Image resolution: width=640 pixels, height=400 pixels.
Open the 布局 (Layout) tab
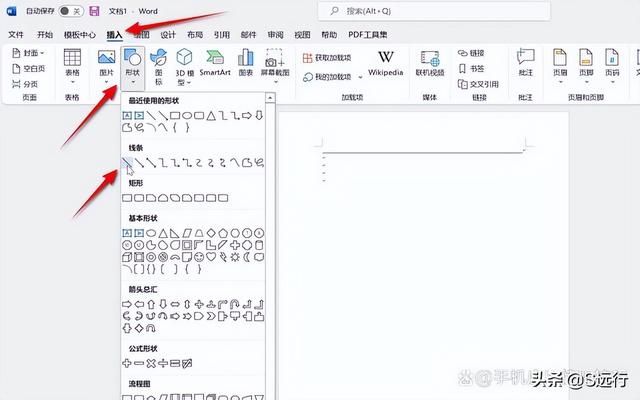(195, 35)
